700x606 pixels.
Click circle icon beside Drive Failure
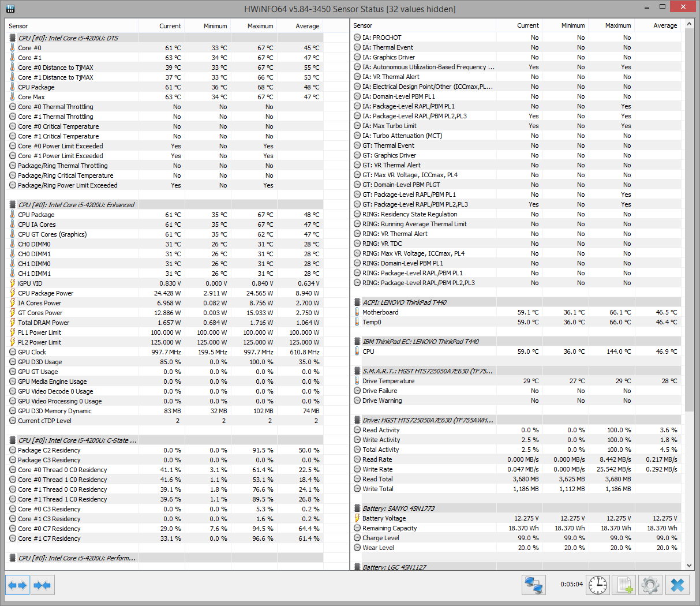coord(357,391)
